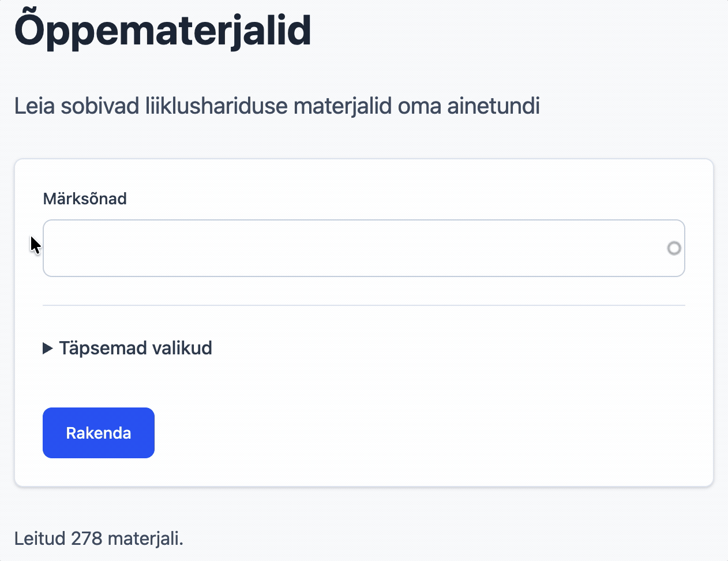
Task: Click the Märksõnad field label
Action: click(x=84, y=199)
